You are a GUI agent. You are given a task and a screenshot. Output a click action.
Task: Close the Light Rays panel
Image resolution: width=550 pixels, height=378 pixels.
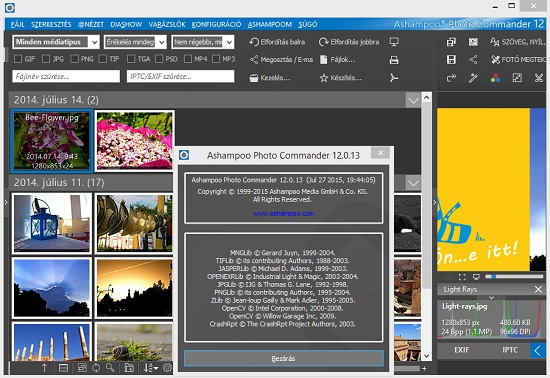(538, 289)
